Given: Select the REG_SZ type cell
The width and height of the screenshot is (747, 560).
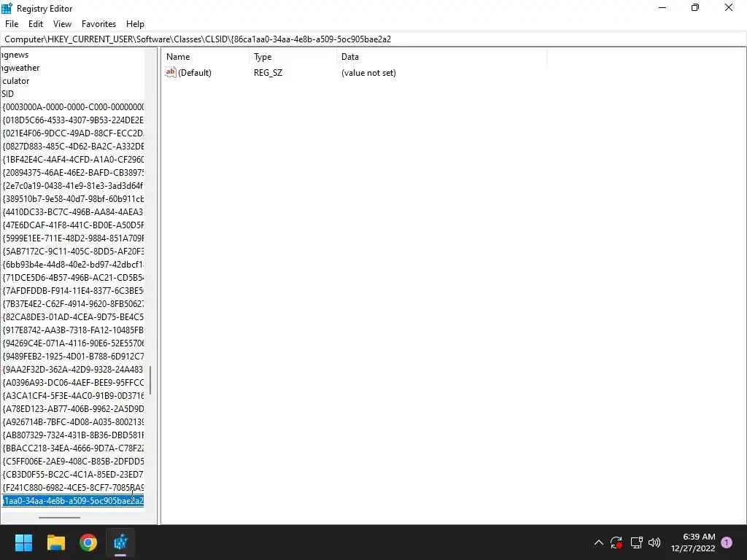Looking at the screenshot, I should click(x=268, y=73).
